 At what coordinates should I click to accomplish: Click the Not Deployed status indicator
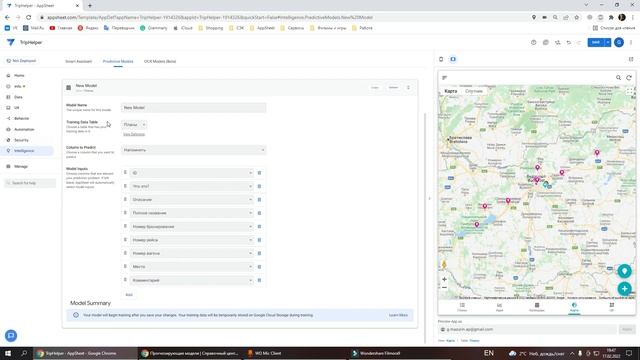point(21,61)
